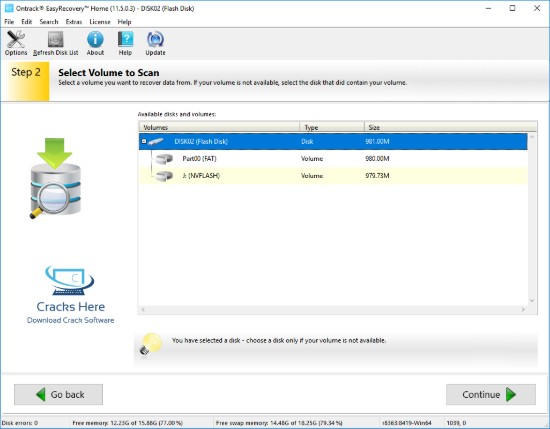The height and width of the screenshot is (429, 550).
Task: Click the Free memory status bar entry
Action: (128, 423)
